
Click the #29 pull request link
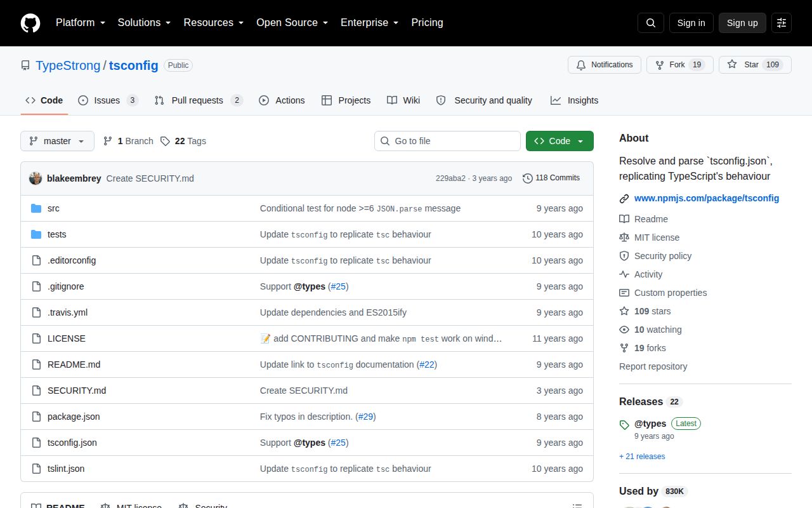point(365,417)
